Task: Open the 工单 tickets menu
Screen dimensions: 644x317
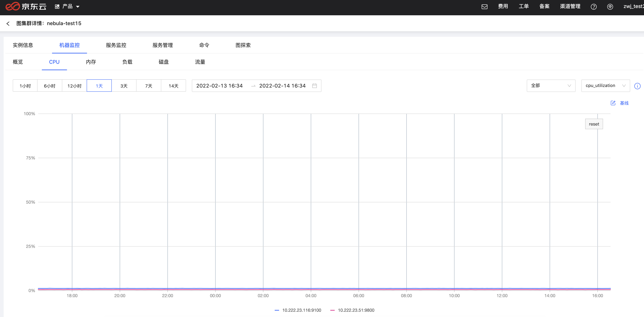Action: pos(524,6)
